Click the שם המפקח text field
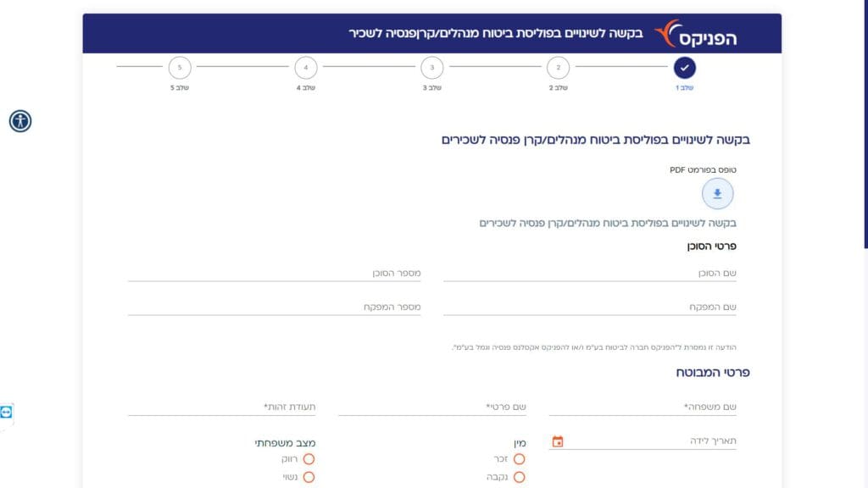 [589, 307]
